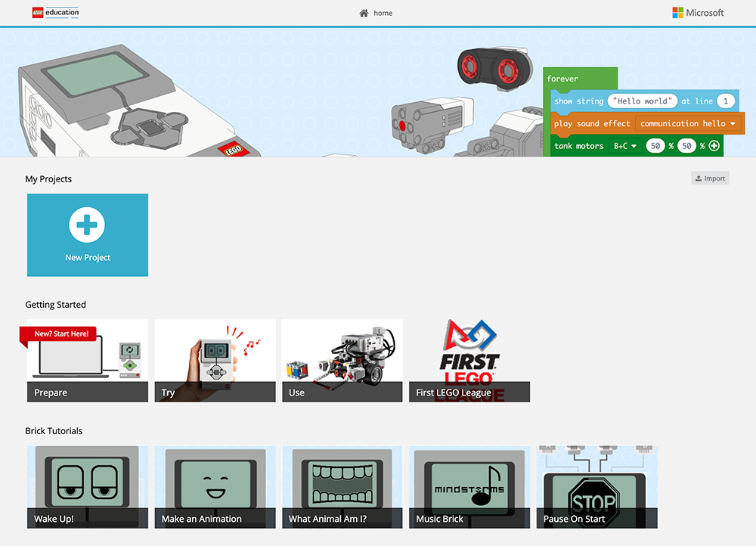The width and height of the screenshot is (756, 546).
Task: Open the Use getting started card
Action: (x=342, y=360)
